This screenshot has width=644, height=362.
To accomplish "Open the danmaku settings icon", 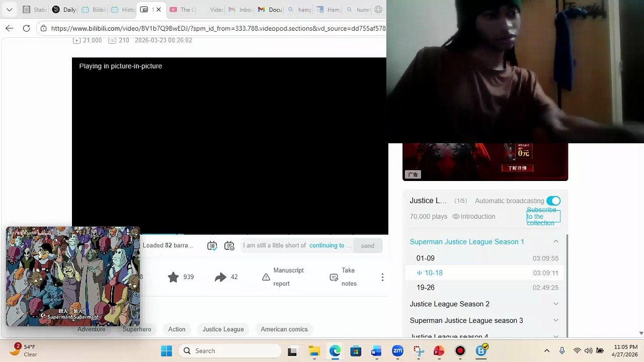I will (229, 245).
